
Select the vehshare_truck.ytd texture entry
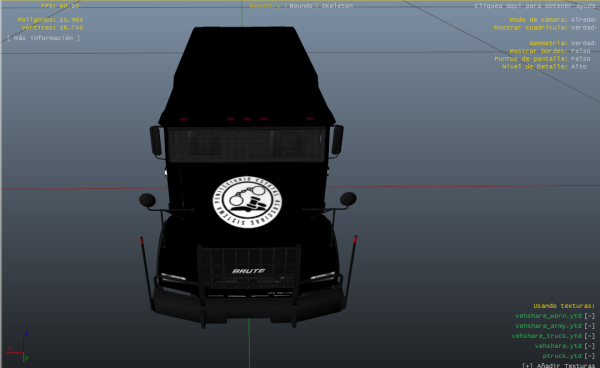pyautogui.click(x=546, y=336)
